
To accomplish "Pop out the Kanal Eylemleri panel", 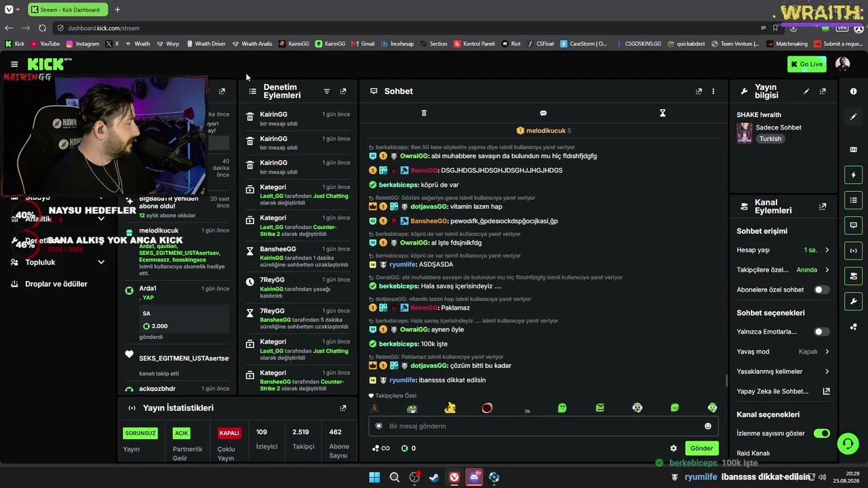I will click(823, 207).
